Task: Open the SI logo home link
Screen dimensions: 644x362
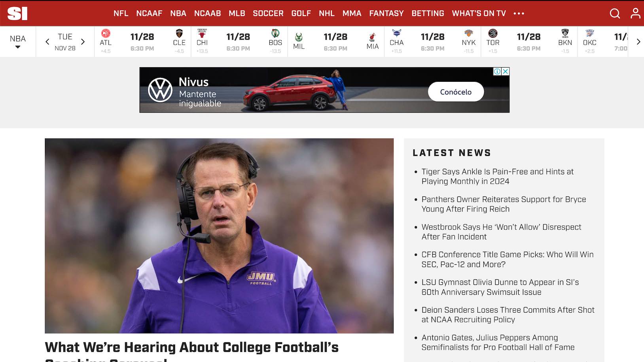Action: tap(17, 13)
